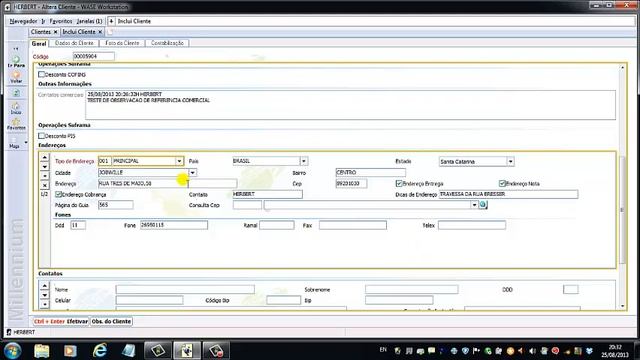Go to previous contact record arrow

[44, 286]
